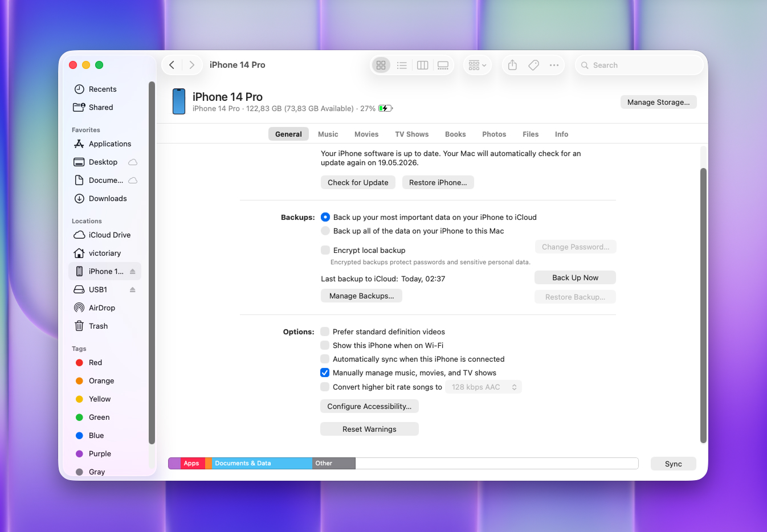
Task: Enable Convert higher bit rate songs
Action: [x=325, y=387]
